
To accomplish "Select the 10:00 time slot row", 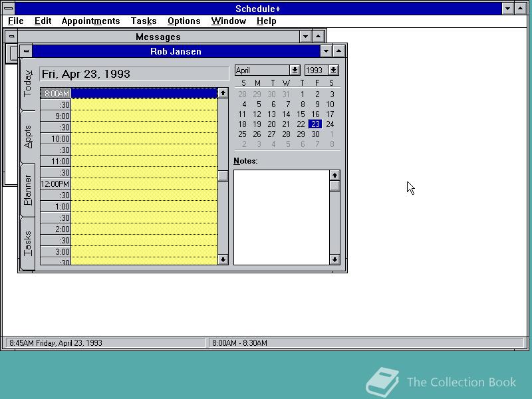I will click(x=129, y=139).
